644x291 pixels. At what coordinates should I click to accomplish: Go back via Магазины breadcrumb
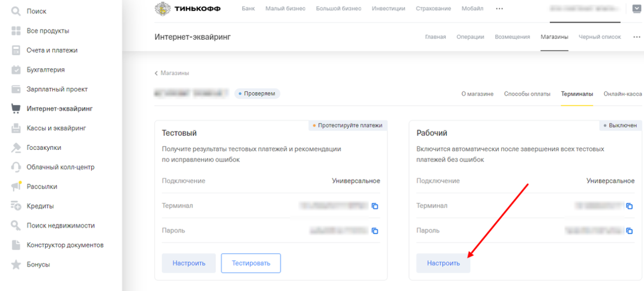click(172, 73)
